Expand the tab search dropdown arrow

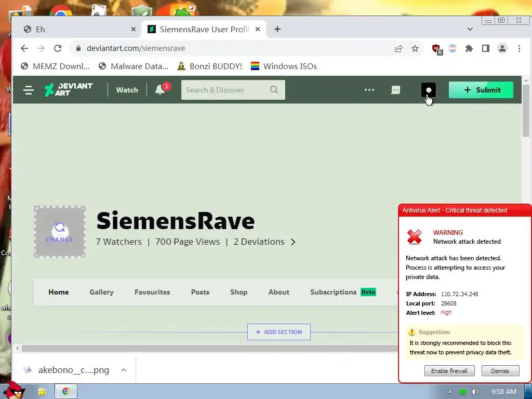(x=470, y=29)
